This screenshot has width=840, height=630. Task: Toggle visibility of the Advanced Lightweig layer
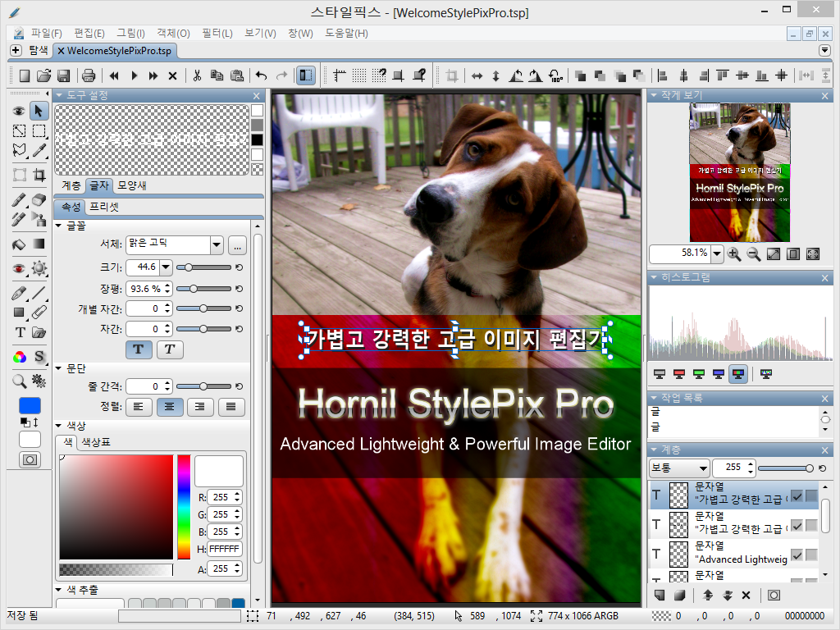tap(797, 555)
